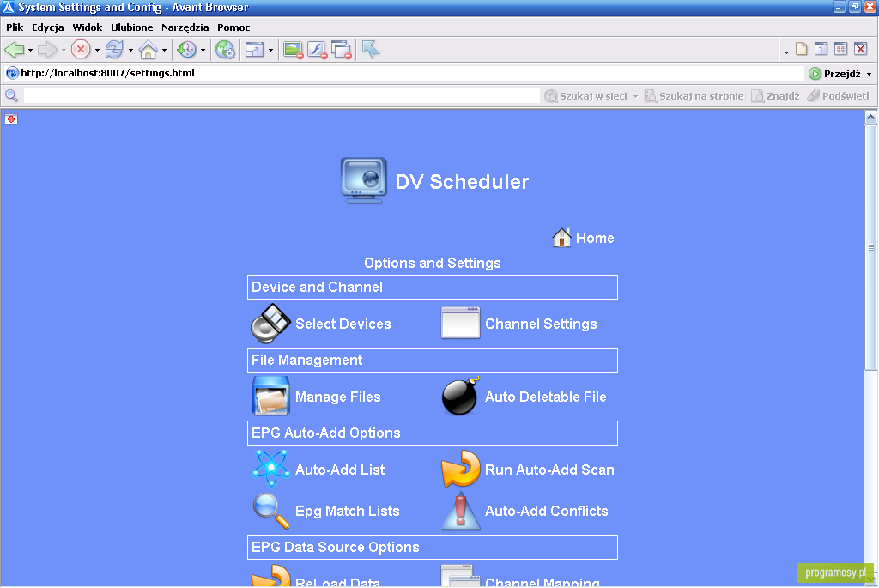Expand the forward button dropdown arrow
The height and width of the screenshot is (588, 879).
point(64,51)
